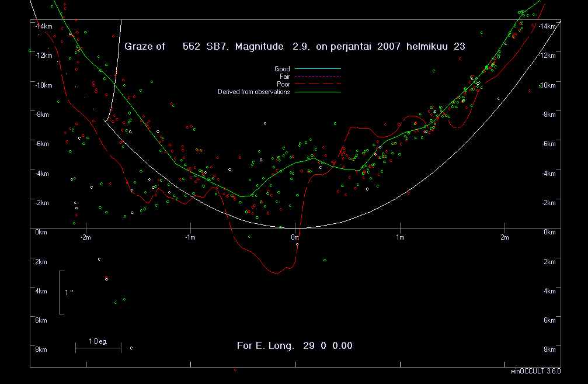Select 'Derived from observations' legend label

tap(253, 92)
